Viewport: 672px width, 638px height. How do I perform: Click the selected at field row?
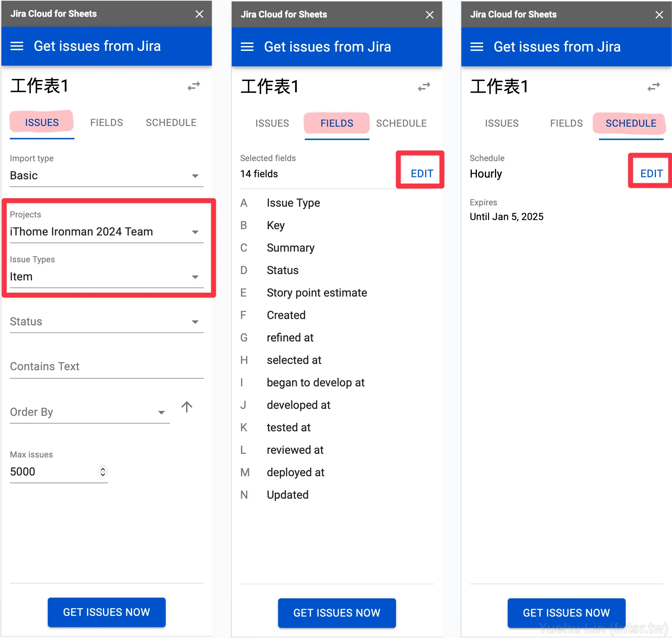pyautogui.click(x=337, y=360)
